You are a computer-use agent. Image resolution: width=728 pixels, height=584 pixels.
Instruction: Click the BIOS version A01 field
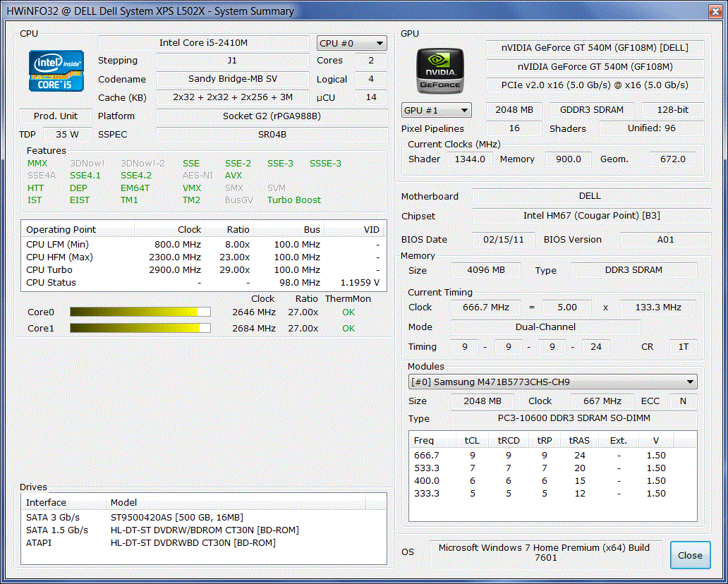point(665,240)
